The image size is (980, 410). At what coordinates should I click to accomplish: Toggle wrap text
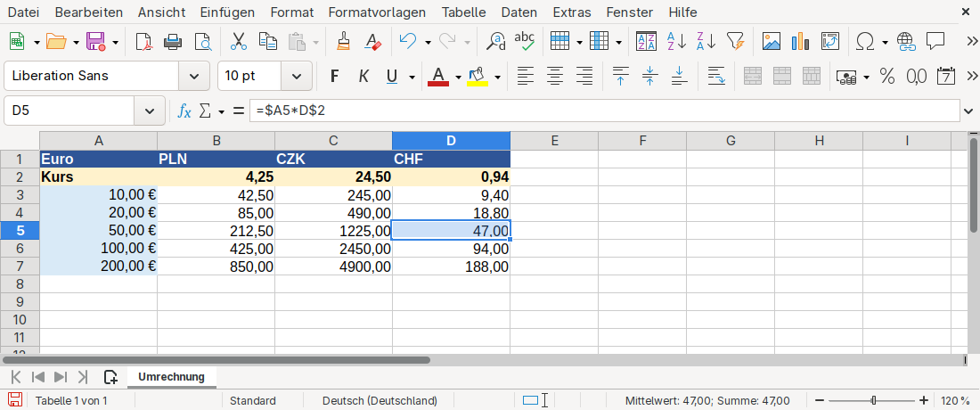tap(716, 77)
